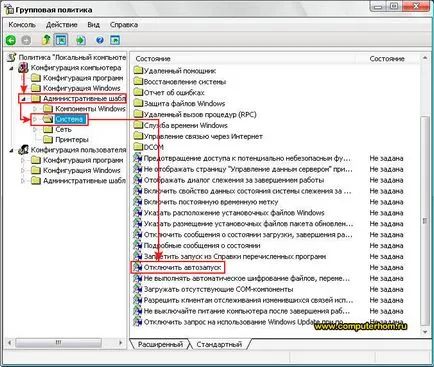Click the DCOM folder icon
The height and width of the screenshot is (367, 434).
click(x=138, y=147)
